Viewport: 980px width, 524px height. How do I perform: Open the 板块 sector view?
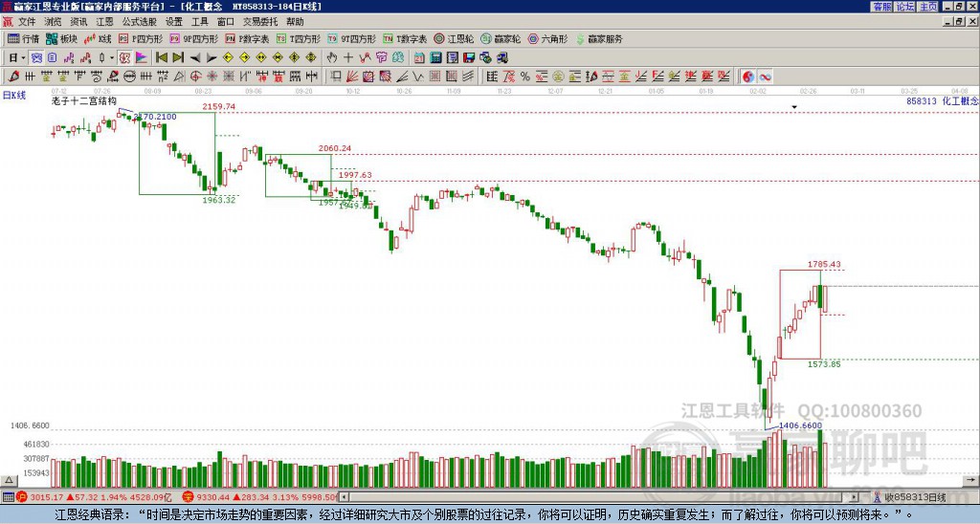[60, 38]
